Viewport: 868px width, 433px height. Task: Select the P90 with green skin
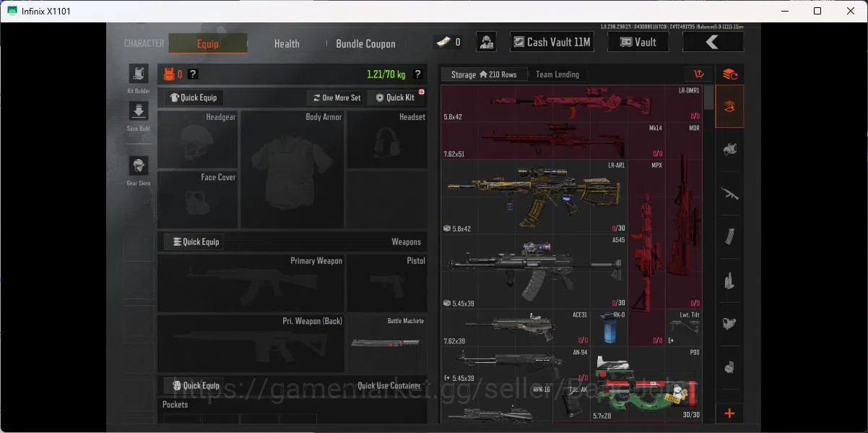(646, 384)
